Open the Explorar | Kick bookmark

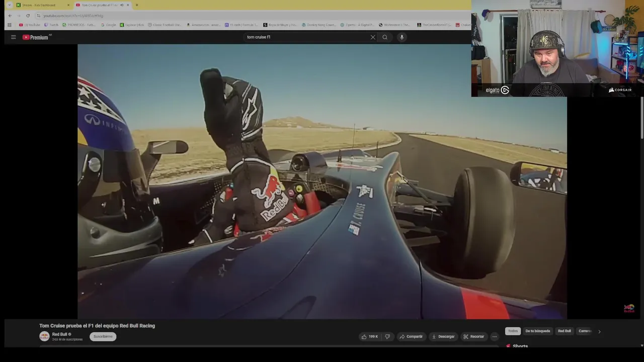[x=132, y=25]
